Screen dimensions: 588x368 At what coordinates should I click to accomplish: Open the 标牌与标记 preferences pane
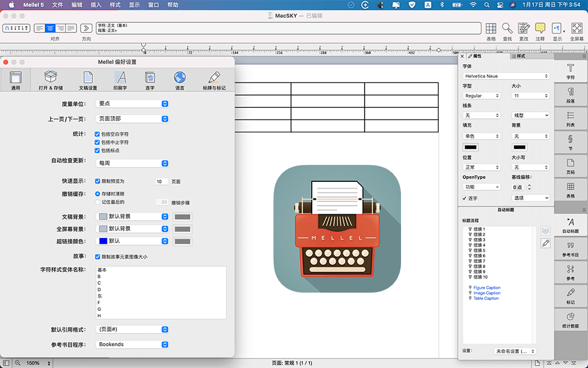tap(214, 80)
